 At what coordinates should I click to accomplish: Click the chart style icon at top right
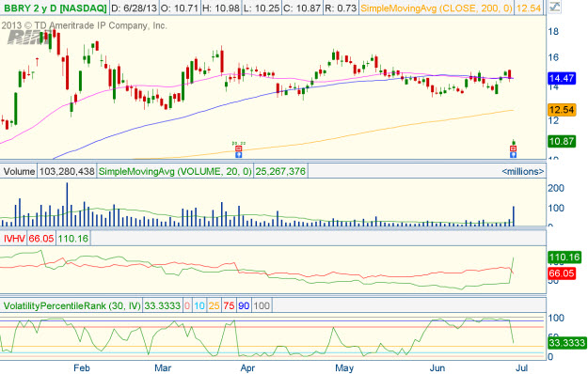pos(555,8)
